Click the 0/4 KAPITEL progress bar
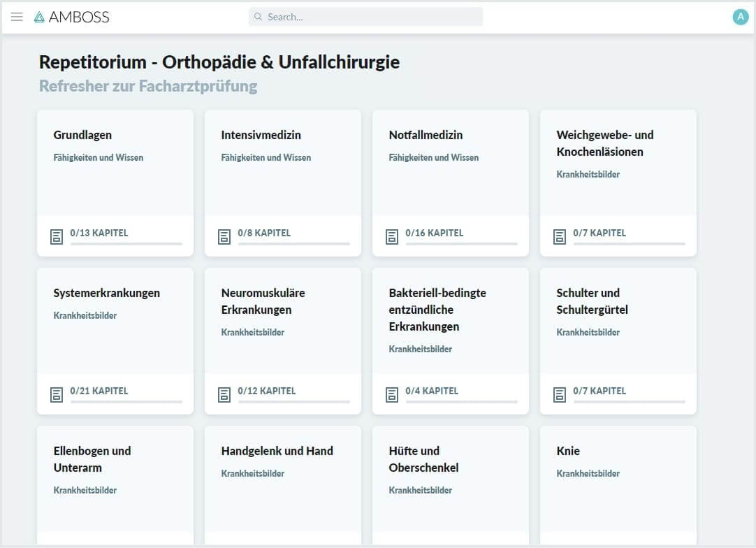 tap(462, 402)
